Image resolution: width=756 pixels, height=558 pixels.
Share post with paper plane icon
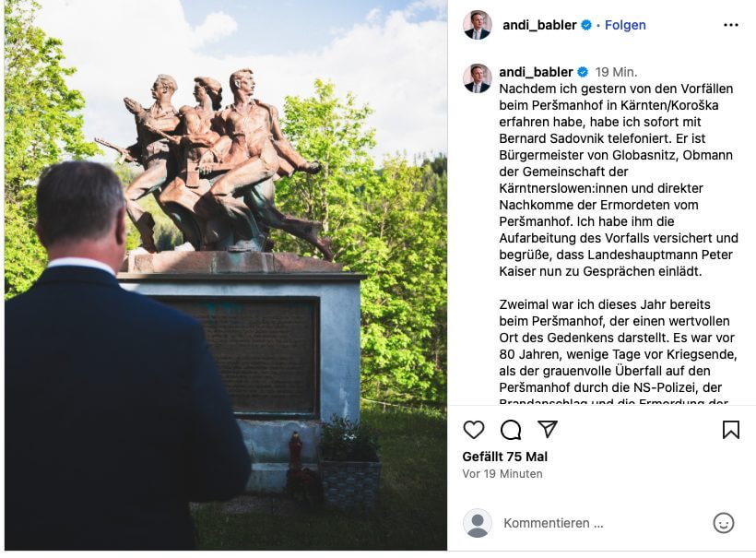click(548, 429)
